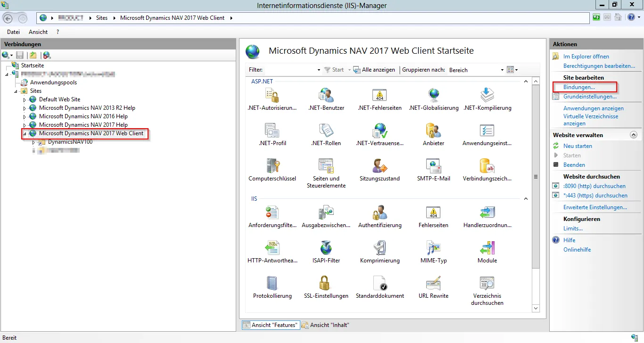Image resolution: width=644 pixels, height=343 pixels.
Task: Open the SMTP-E-Mail feature
Action: [x=434, y=170]
